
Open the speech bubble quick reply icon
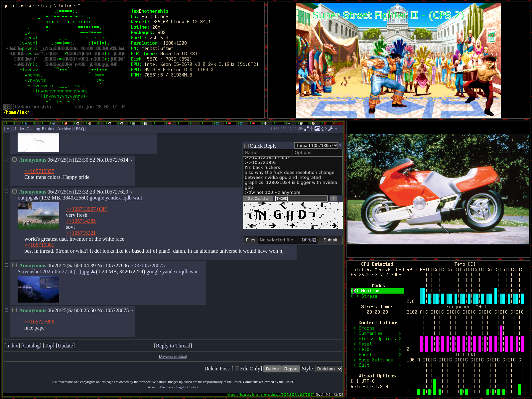(324, 129)
